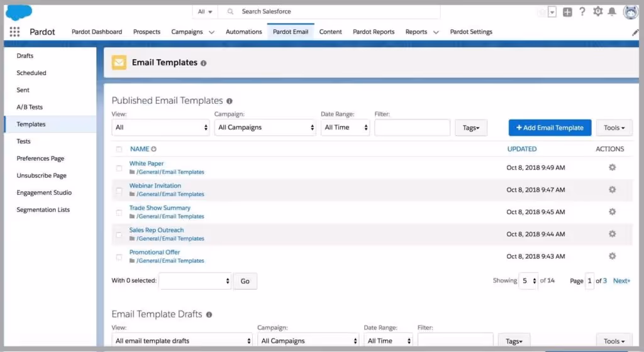Open actions gear for White Paper row
Image resolution: width=644 pixels, height=352 pixels.
(x=612, y=167)
